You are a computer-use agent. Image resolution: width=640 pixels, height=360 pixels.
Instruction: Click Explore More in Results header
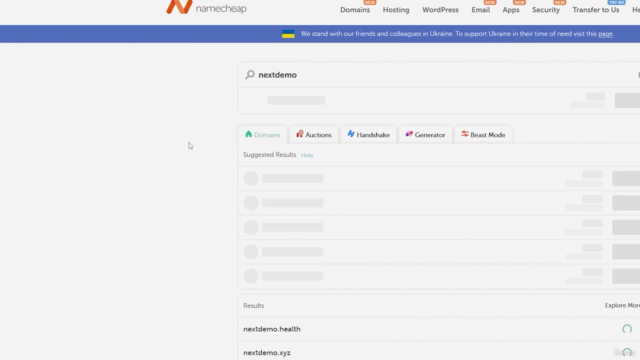pyautogui.click(x=622, y=305)
